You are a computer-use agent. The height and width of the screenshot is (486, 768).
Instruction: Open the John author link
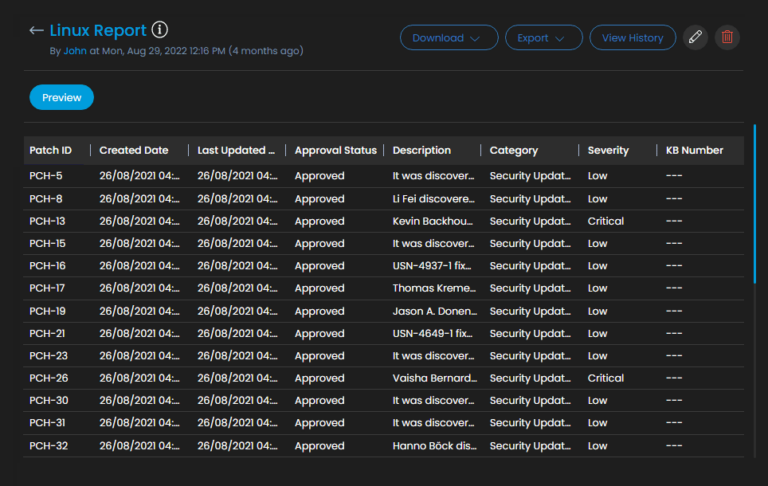click(x=75, y=50)
